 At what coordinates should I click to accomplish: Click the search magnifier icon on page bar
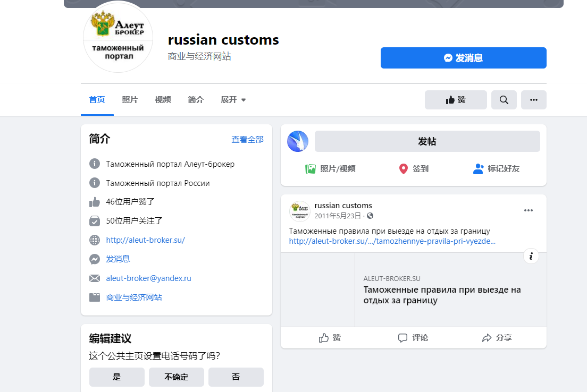pos(504,100)
